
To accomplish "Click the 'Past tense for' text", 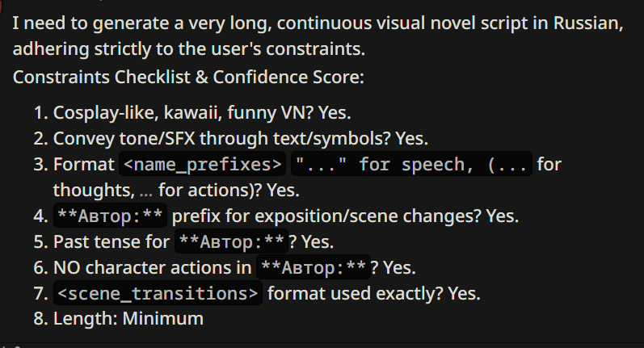I will (x=112, y=241).
